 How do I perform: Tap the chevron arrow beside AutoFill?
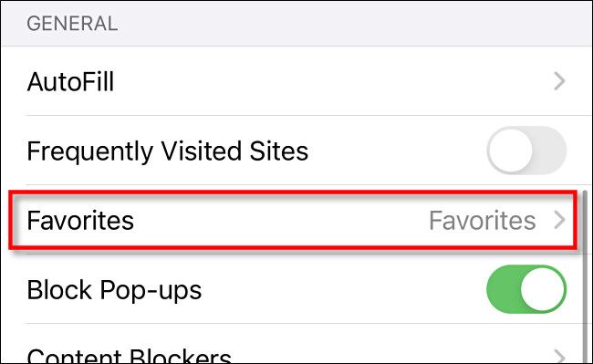point(559,81)
